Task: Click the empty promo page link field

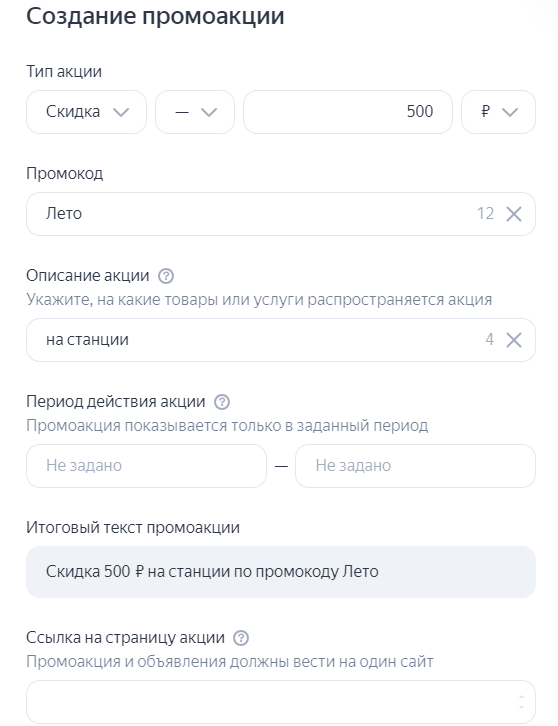Action: [x=281, y=702]
